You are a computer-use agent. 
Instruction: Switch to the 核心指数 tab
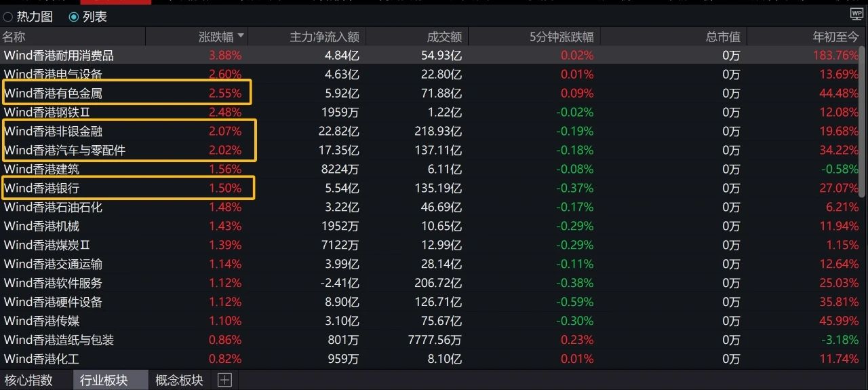(28, 381)
